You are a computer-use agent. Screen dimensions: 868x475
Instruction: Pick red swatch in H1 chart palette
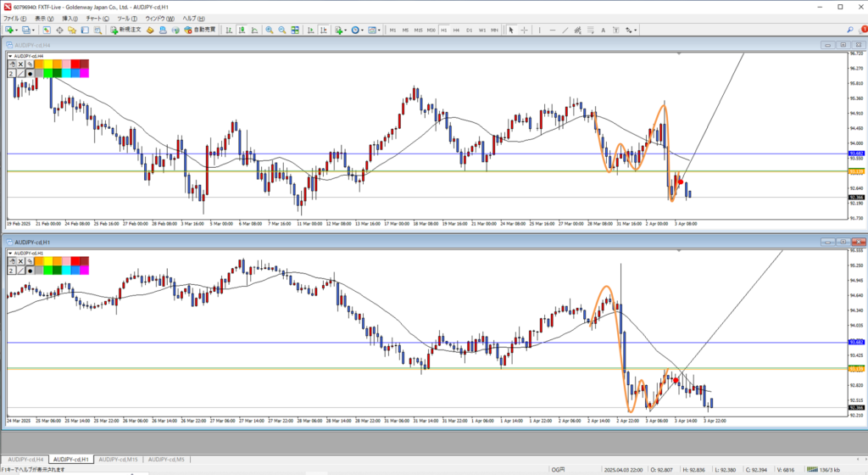(x=75, y=261)
